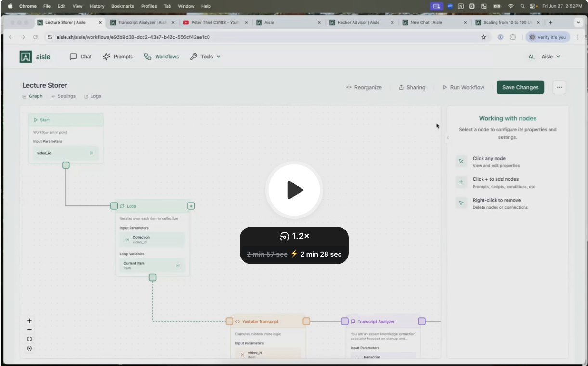Collapse the right side panel arrow
The image size is (588, 366).
(448, 138)
